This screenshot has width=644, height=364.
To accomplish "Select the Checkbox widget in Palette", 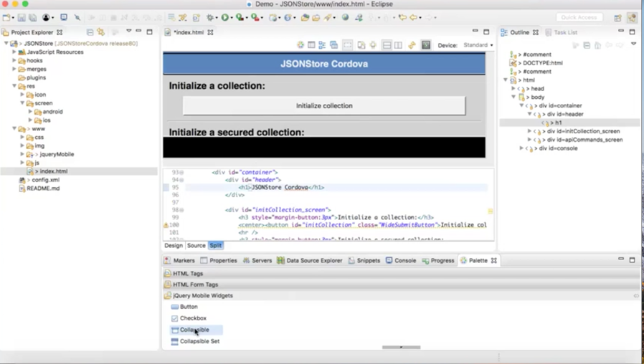I will [x=192, y=318].
